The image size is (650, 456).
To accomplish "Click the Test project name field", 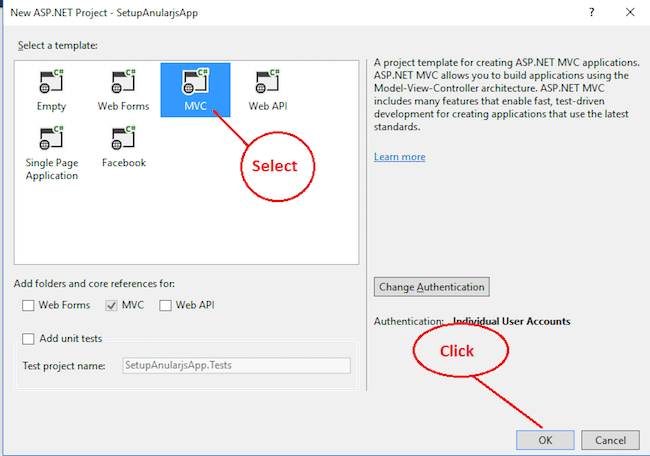I will tap(236, 365).
